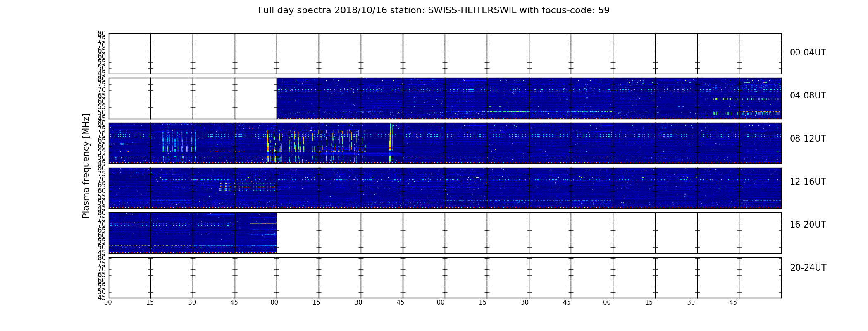868x331 pixels.
Task: Click the 'SWISS-HEITERSWIL' station name in the title
Action: [472, 10]
